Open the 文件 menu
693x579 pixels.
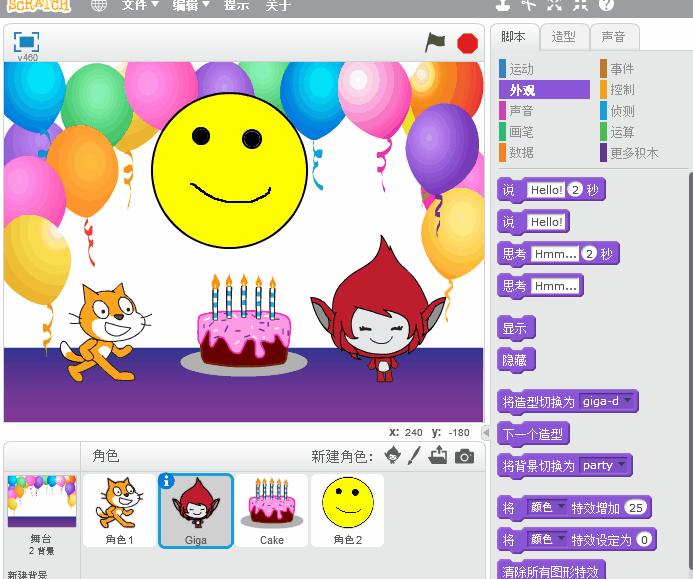(x=140, y=5)
